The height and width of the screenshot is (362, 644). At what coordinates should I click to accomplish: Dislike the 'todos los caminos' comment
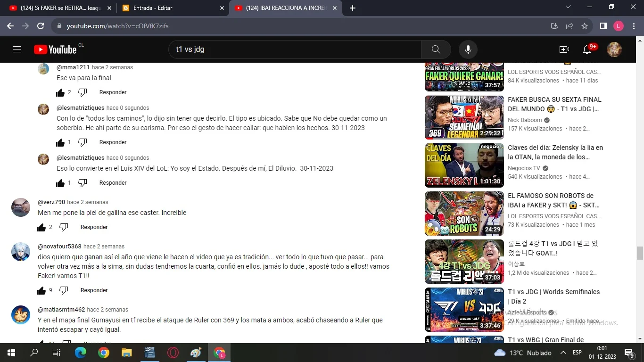pos(83,142)
